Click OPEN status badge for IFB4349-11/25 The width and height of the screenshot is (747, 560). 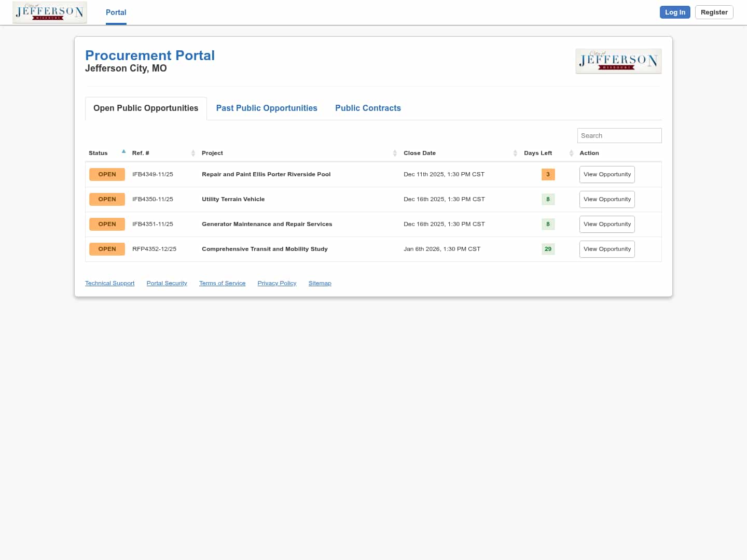[x=107, y=175]
